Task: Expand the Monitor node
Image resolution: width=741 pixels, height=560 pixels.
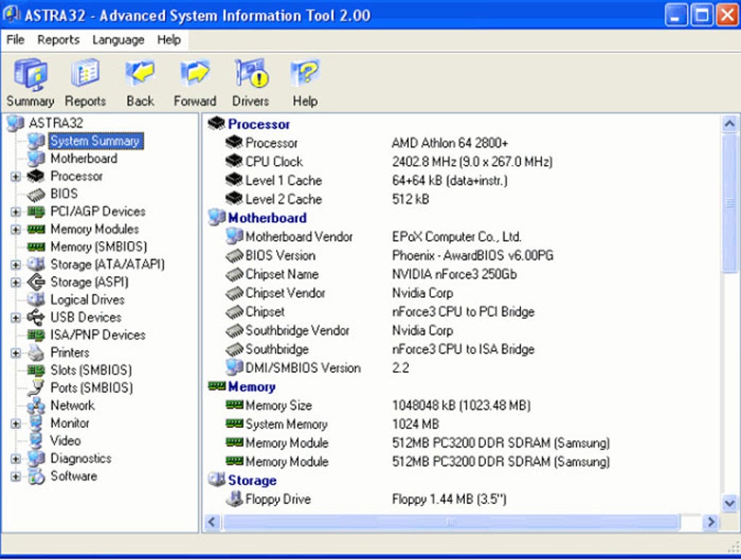Action: (15, 423)
